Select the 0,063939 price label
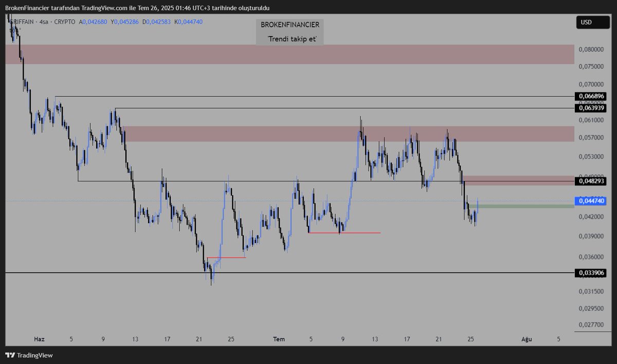617x364 pixels. (591, 108)
